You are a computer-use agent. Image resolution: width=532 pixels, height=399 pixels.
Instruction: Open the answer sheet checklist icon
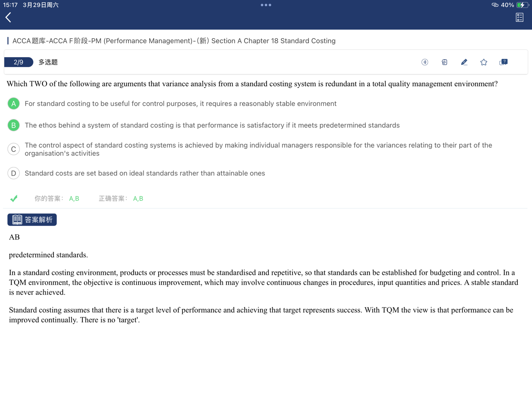click(x=519, y=17)
